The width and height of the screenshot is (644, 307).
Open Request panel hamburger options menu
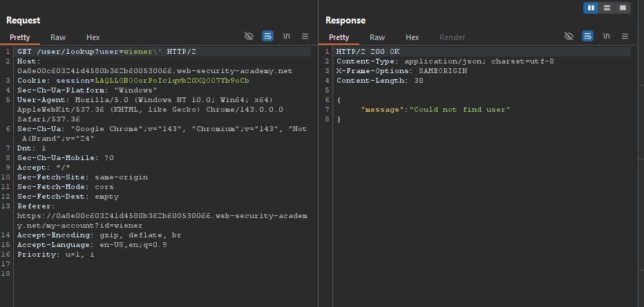[x=305, y=36]
